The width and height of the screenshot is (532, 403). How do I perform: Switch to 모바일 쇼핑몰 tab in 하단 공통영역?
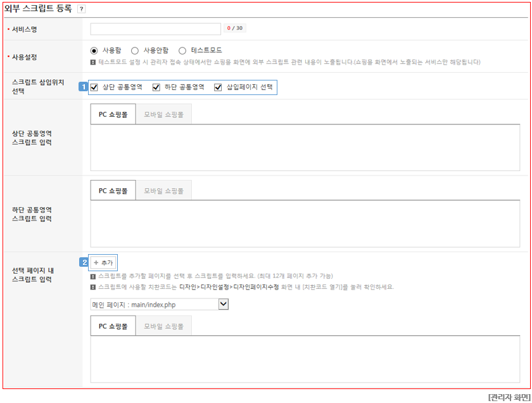coord(163,191)
